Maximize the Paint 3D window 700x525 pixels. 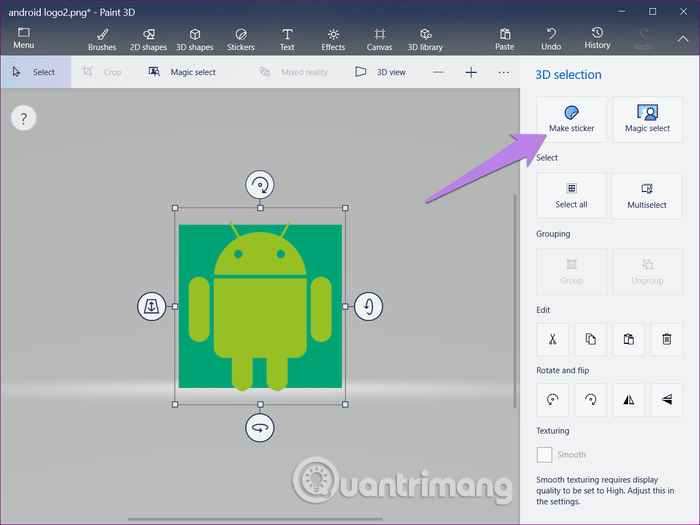[x=652, y=12]
